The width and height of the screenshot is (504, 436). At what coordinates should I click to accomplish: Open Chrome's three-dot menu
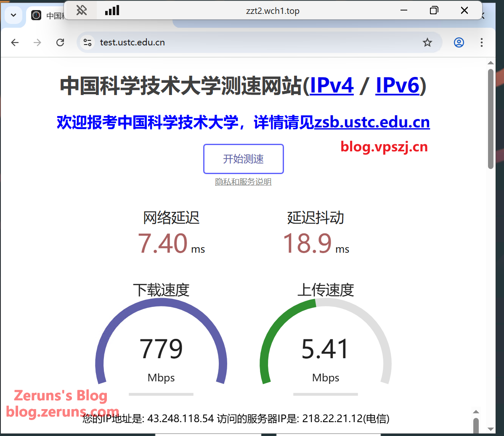pos(482,42)
